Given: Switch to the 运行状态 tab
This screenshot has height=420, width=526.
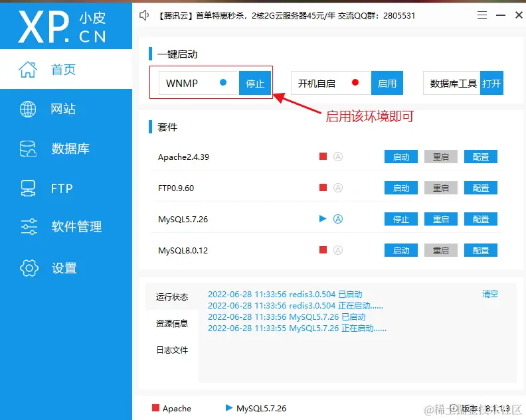Looking at the screenshot, I should [x=172, y=297].
